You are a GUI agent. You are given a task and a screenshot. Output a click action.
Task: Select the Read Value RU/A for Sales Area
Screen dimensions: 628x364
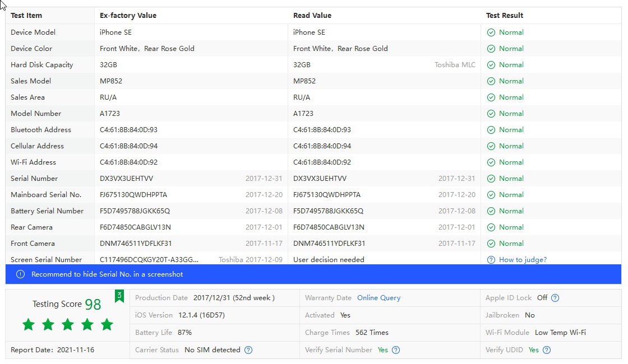click(x=302, y=97)
